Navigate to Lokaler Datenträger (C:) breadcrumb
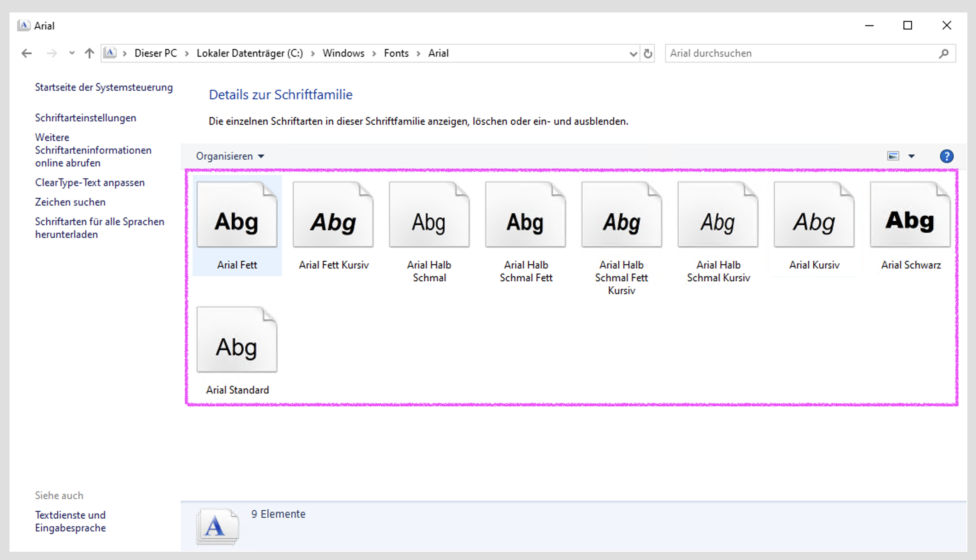Viewport: 976px width, 560px height. pyautogui.click(x=250, y=53)
